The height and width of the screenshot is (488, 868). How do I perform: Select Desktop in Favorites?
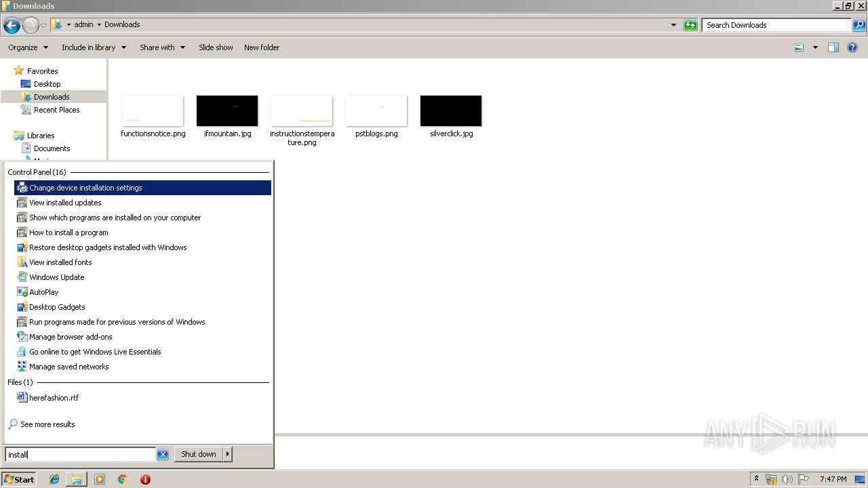(47, 84)
